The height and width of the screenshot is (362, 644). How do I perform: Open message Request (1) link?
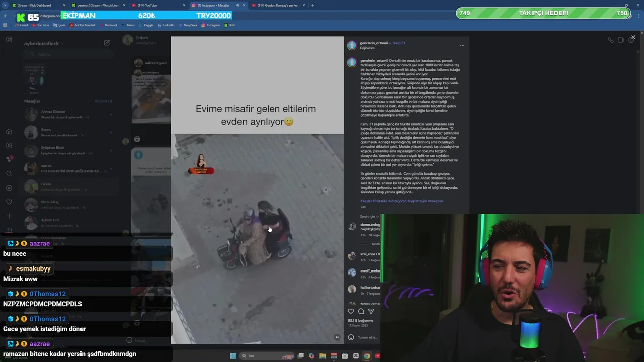(103, 101)
